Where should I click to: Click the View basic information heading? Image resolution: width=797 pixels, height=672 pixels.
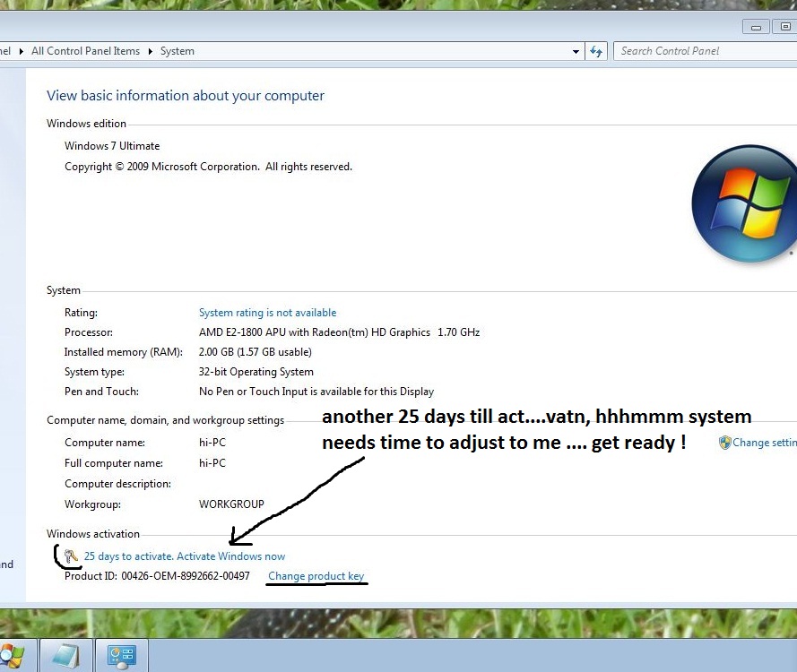click(186, 96)
